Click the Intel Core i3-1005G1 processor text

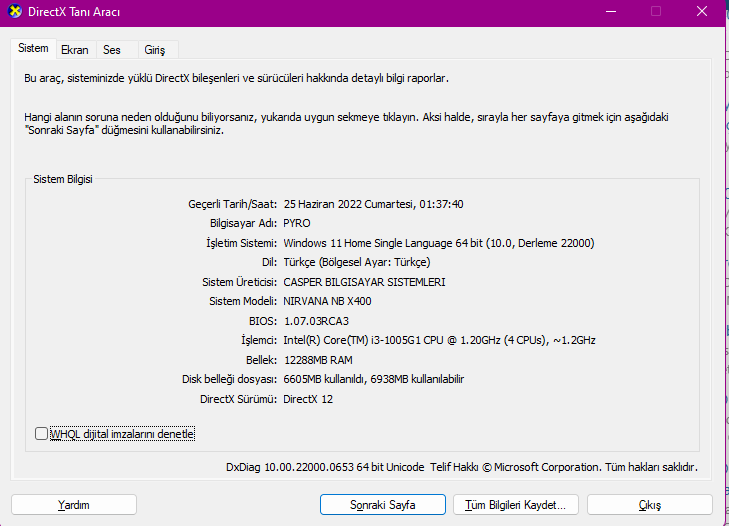pyautogui.click(x=439, y=340)
